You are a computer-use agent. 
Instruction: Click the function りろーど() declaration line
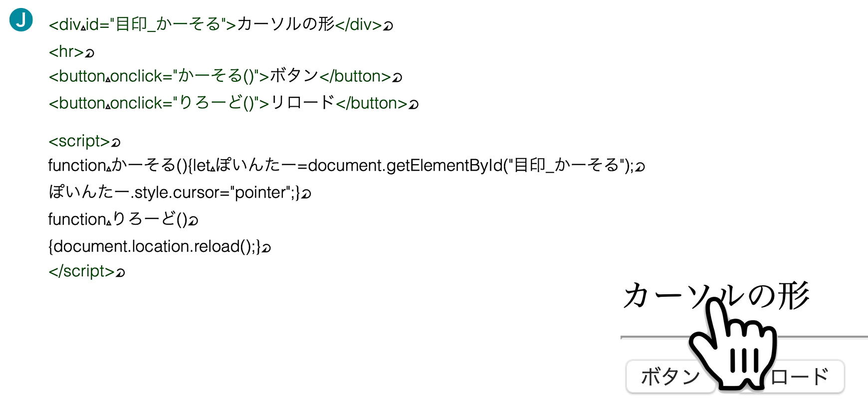pos(123,219)
